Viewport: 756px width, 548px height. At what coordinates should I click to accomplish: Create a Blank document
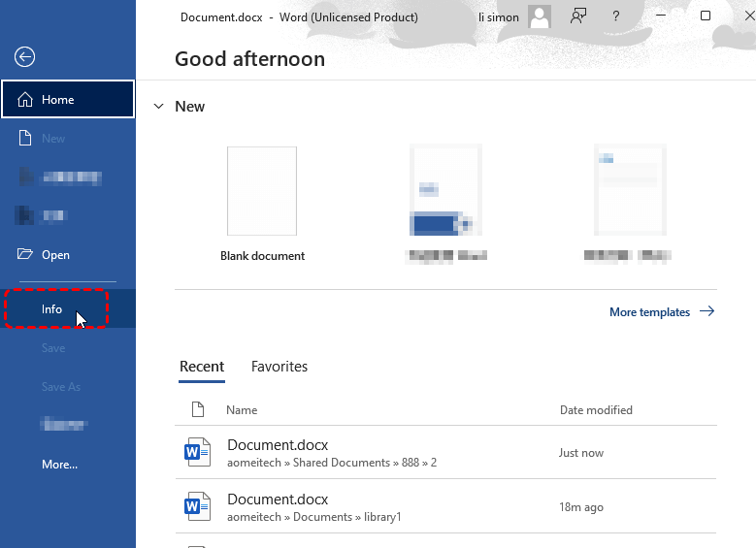pos(262,204)
